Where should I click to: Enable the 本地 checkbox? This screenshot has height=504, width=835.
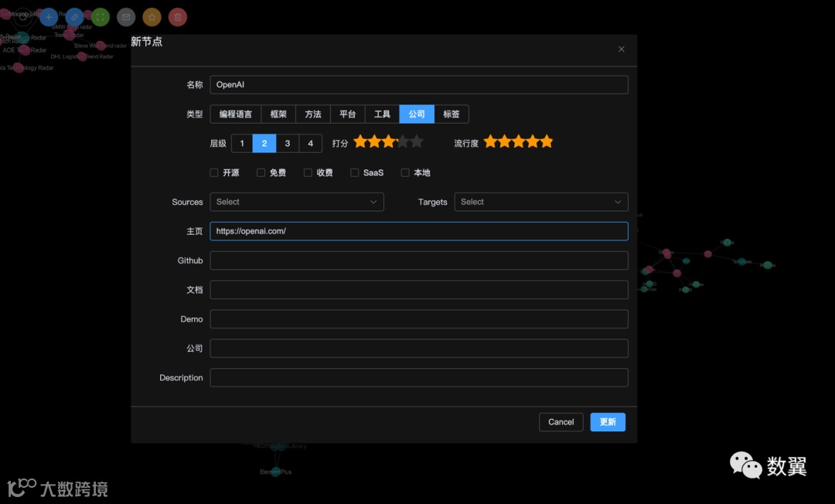tap(405, 172)
